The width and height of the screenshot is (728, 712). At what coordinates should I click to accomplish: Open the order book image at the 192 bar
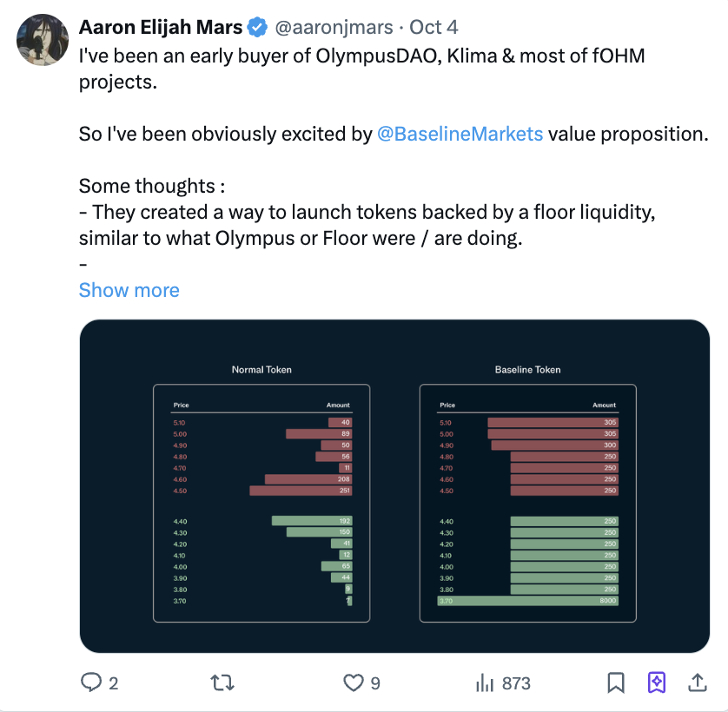(311, 521)
